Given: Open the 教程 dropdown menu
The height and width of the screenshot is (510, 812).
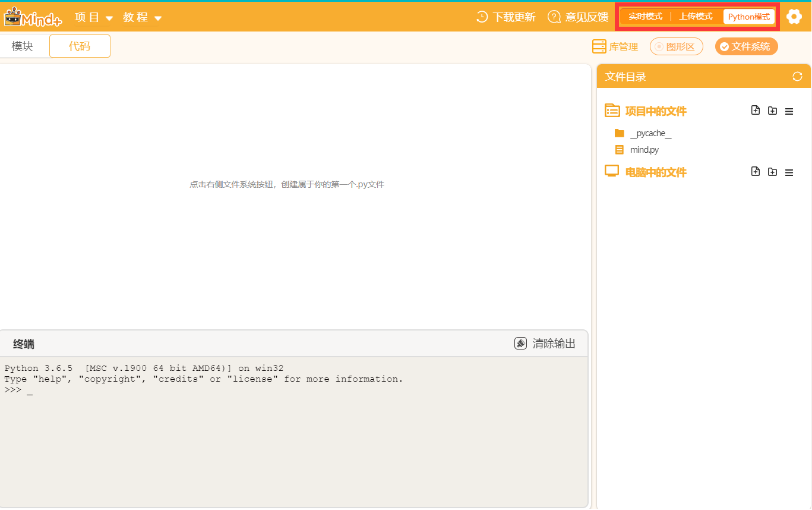Looking at the screenshot, I should tap(142, 17).
